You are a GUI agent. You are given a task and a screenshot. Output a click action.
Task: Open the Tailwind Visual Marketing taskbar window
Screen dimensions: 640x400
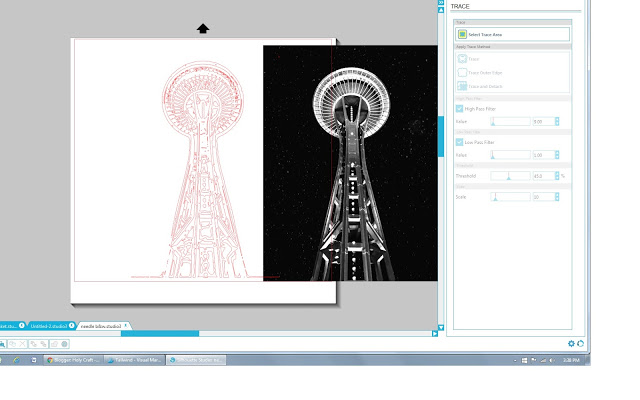[x=135, y=360]
